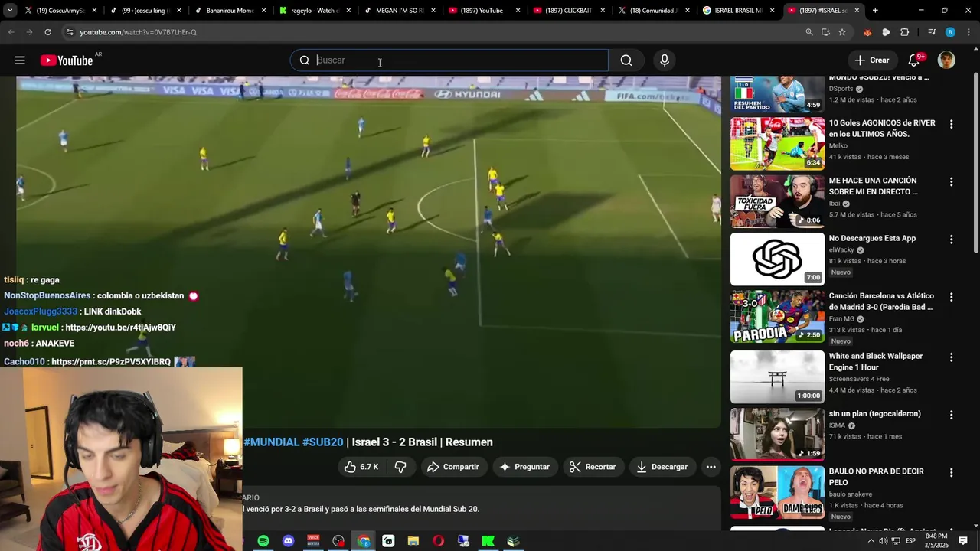Switch to the coscu king TikTok tab
This screenshot has height=551, width=980.
(145, 11)
